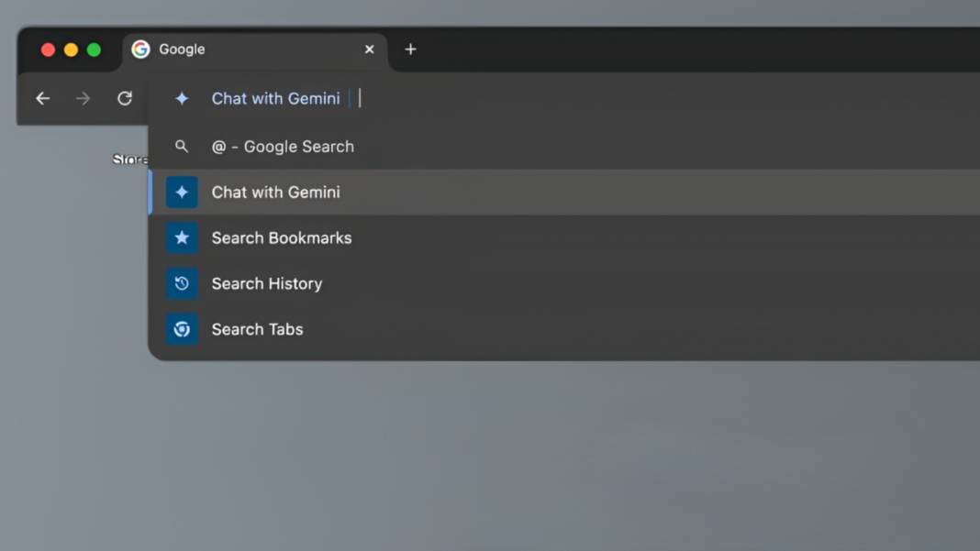Image resolution: width=980 pixels, height=551 pixels.
Task: Click the Chrome logo beside Search Tabs
Action: [182, 329]
